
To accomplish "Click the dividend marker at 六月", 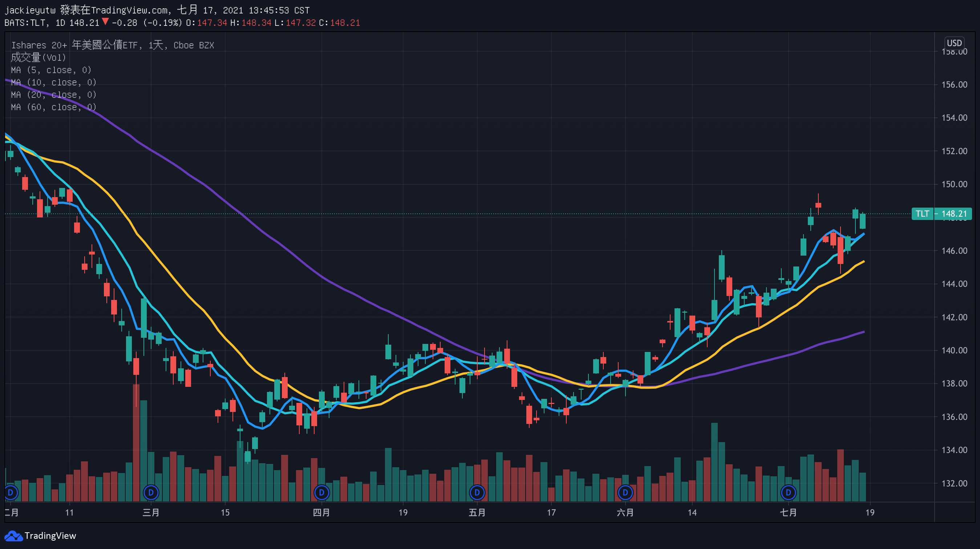I will tap(625, 493).
